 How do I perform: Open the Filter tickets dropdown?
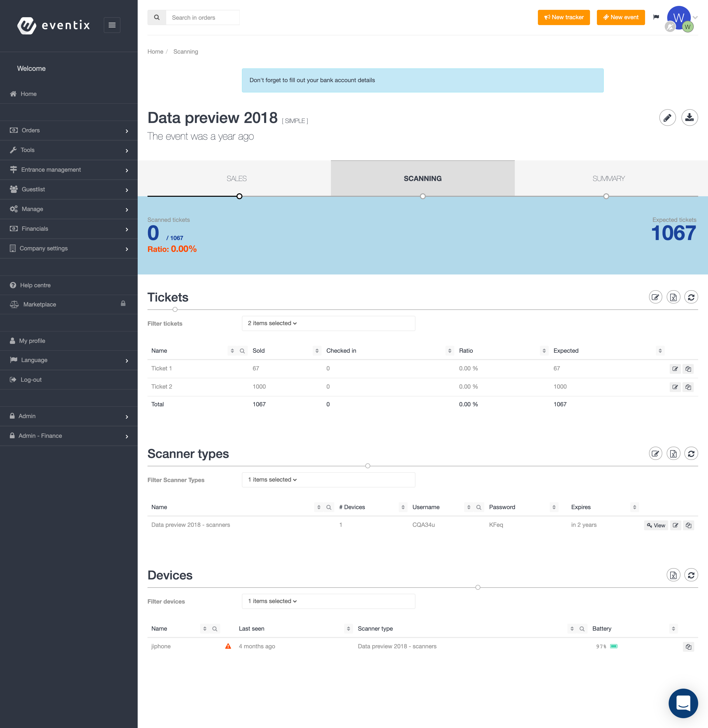tap(328, 323)
